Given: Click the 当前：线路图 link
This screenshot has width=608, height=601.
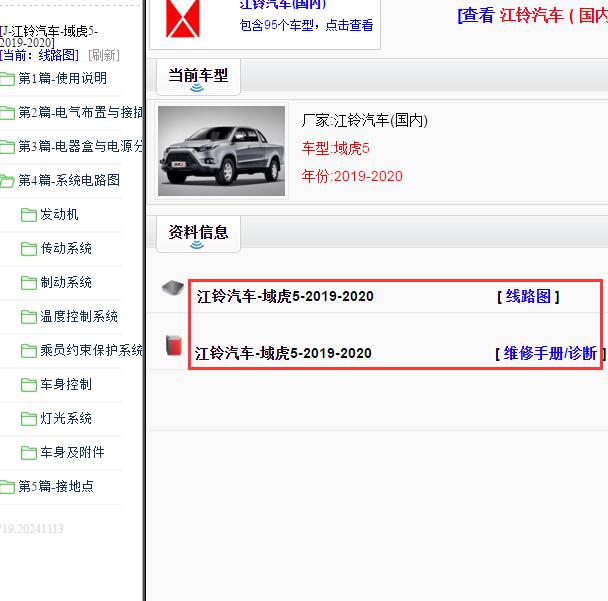Looking at the screenshot, I should 39,55.
